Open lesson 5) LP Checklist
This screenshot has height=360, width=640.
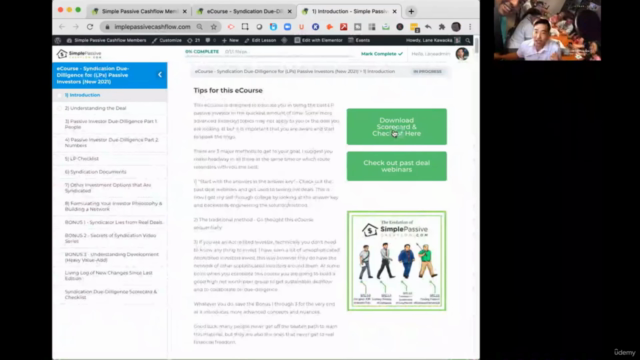click(x=81, y=159)
